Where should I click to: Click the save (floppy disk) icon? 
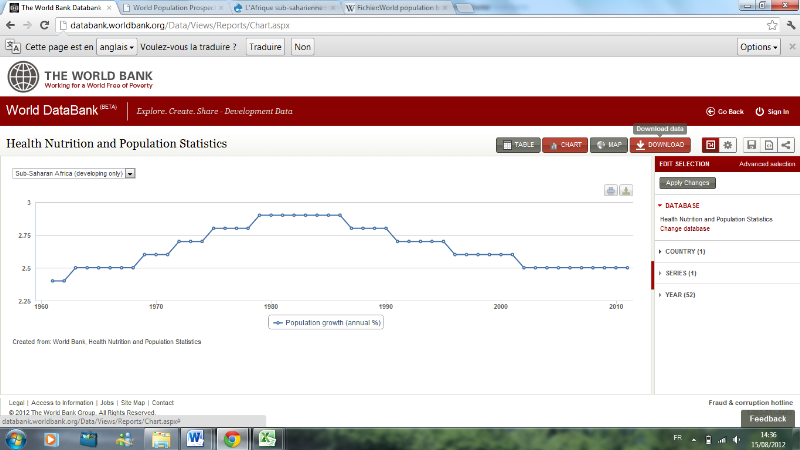[752, 145]
